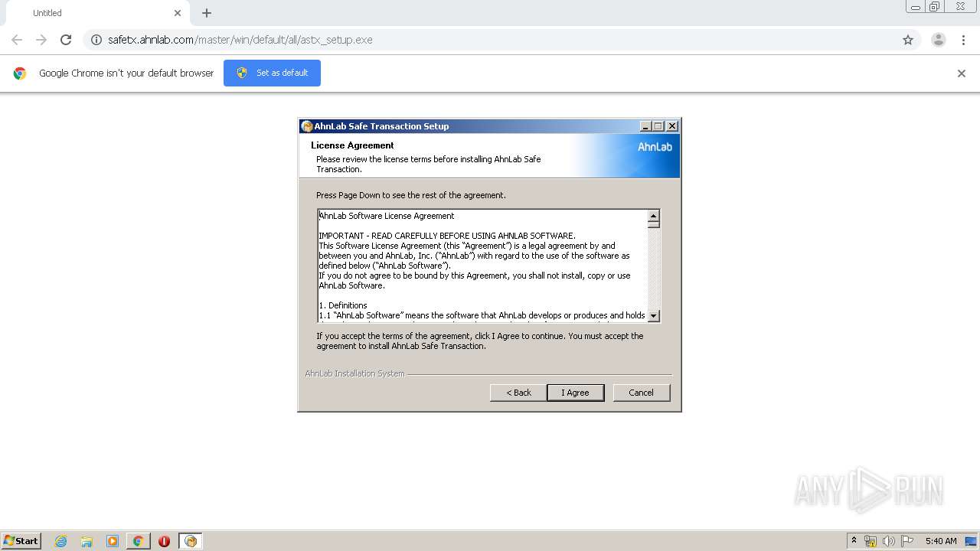Show hidden system tray icons
The width and height of the screenshot is (980, 551).
pyautogui.click(x=854, y=541)
